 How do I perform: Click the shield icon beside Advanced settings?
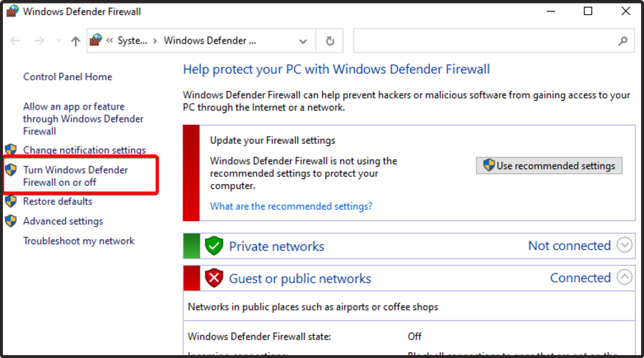11,221
